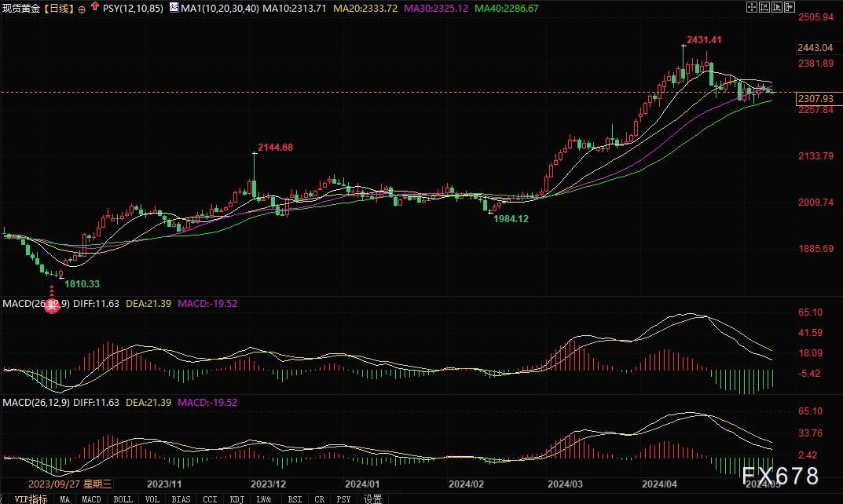843x504 pixels.
Task: Toggle the BOLL bands indicator
Action: coord(123,498)
